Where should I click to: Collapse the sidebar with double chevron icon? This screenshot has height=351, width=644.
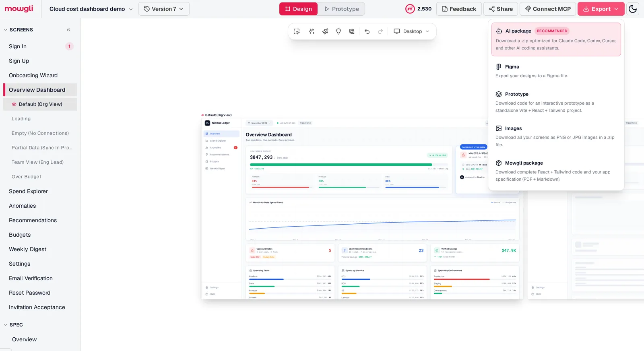pos(68,30)
